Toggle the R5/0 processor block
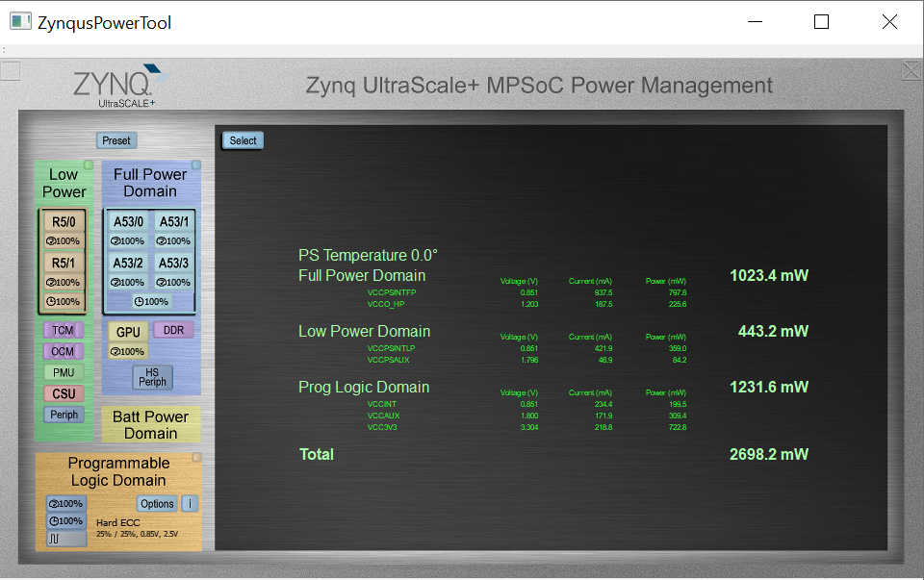Viewport: 924px width, 580px height. 64,222
